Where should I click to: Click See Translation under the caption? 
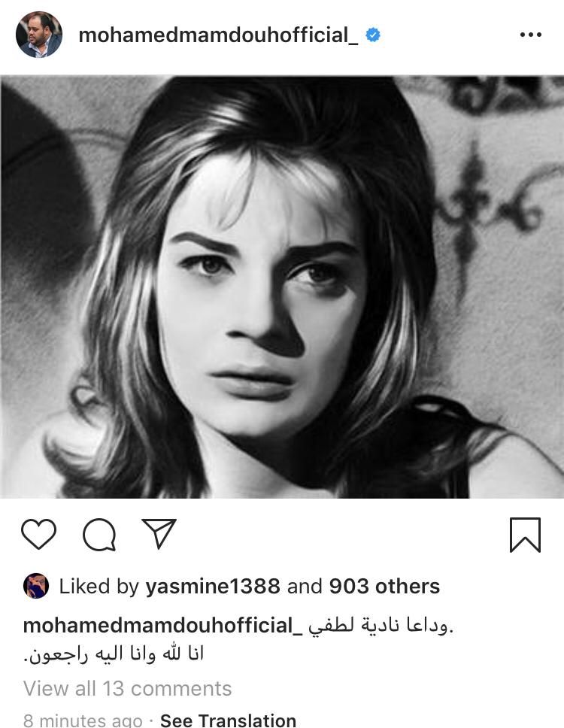(x=228, y=720)
